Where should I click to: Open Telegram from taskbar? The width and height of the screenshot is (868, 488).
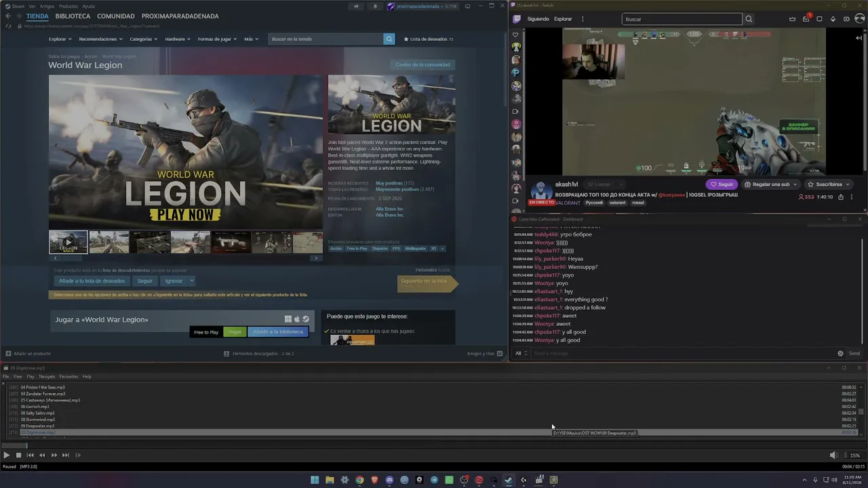[x=434, y=480]
